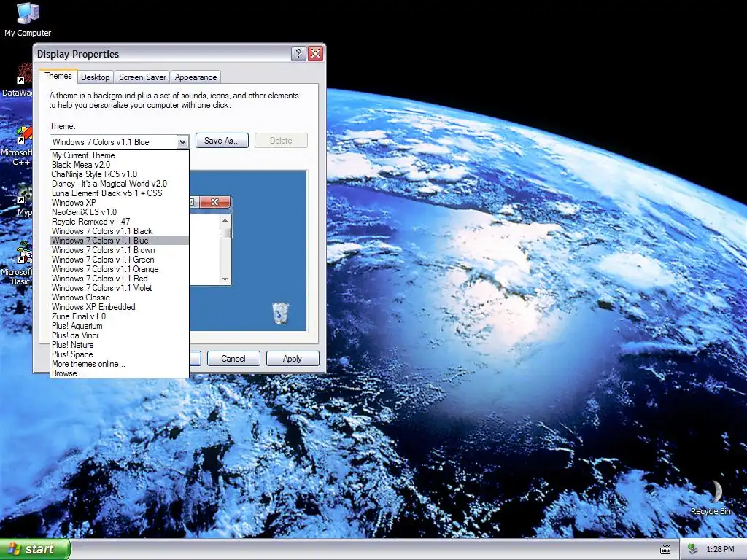This screenshot has width=747, height=560.
Task: Select the Plus! Space theme
Action: (120, 355)
